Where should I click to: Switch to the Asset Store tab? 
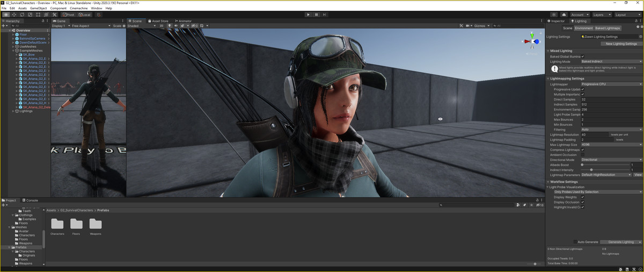click(158, 21)
